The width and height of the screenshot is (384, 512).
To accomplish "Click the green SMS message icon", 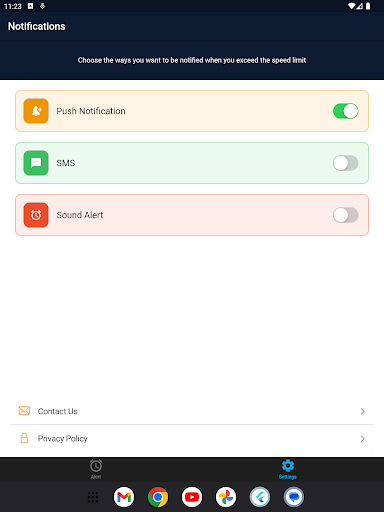I will click(x=36, y=163).
